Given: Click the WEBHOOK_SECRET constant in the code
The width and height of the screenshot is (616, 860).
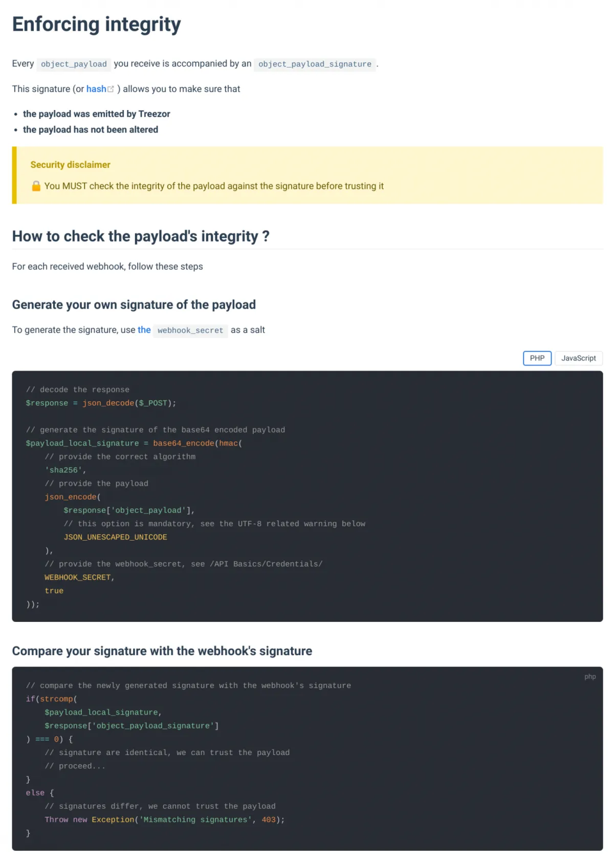Looking at the screenshot, I should point(78,577).
